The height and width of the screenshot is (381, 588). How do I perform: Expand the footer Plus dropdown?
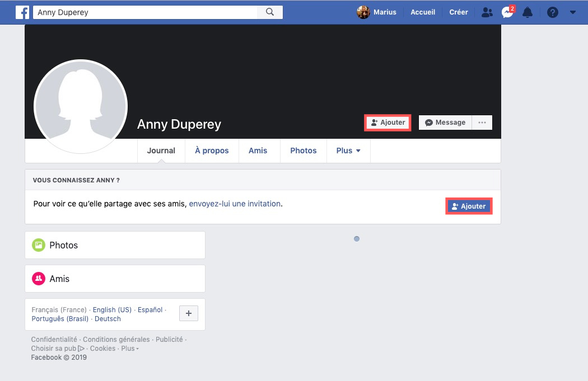point(130,349)
